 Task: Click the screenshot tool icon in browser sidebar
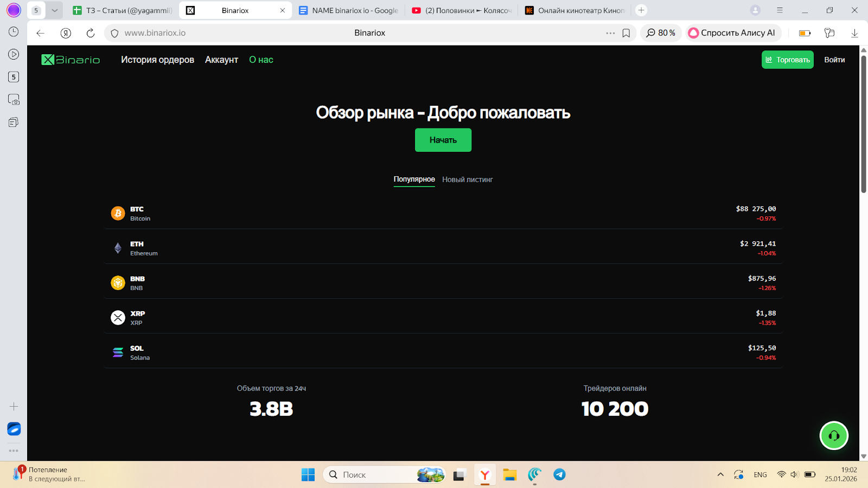[x=14, y=100]
